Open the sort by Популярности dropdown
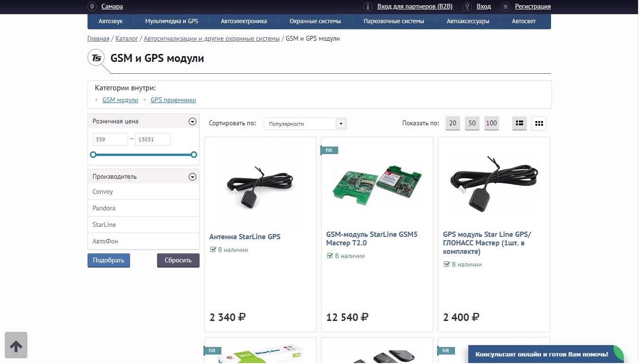 tap(305, 124)
